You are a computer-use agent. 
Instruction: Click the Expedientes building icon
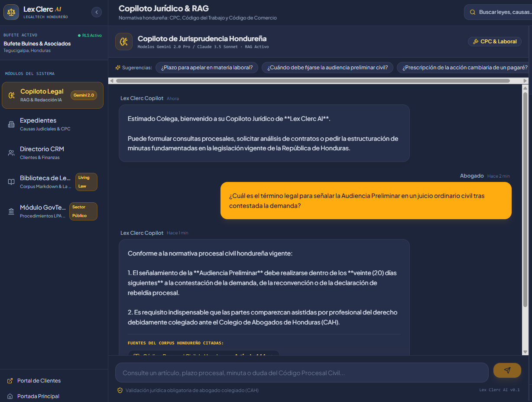(x=11, y=124)
